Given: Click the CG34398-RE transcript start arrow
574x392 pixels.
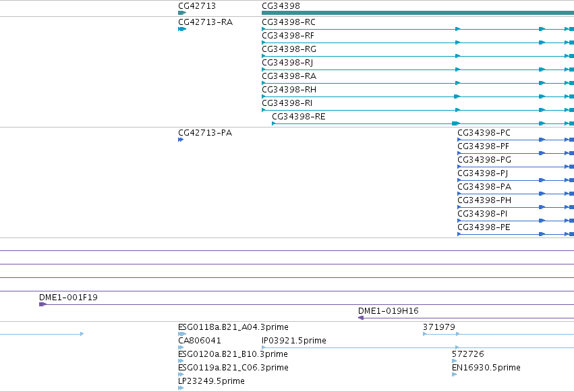Looking at the screenshot, I should coord(273,123).
